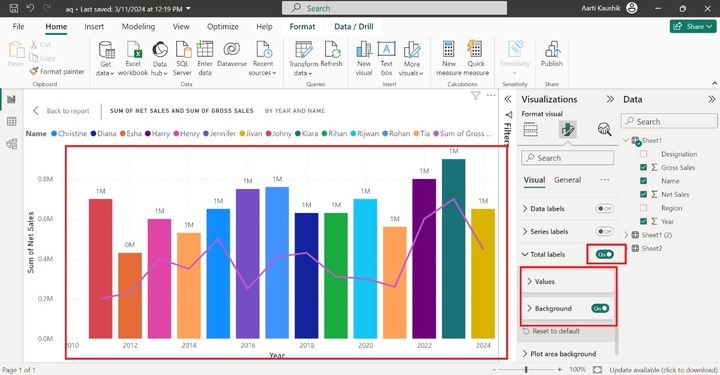Screen dimensions: 720x375
Task: Switch to Report view in sidebar
Action: click(x=11, y=99)
